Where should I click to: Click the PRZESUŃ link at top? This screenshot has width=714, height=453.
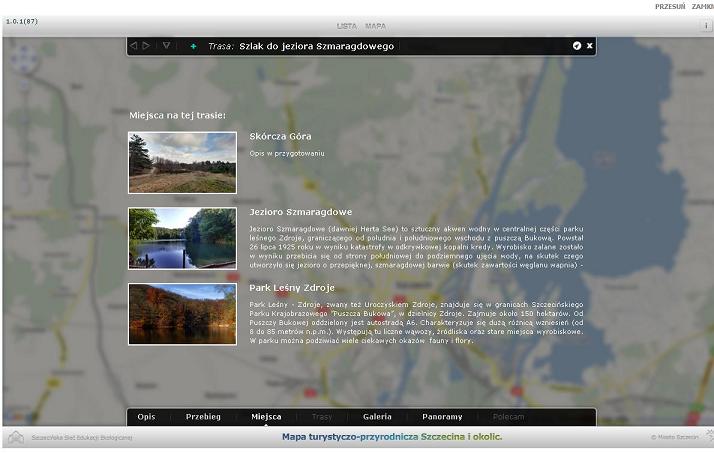pos(669,6)
